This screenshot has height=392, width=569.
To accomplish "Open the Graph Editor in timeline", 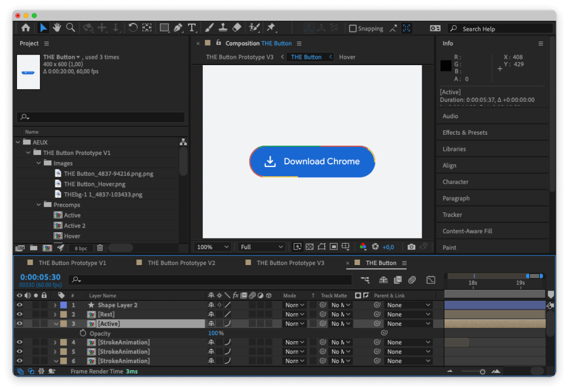I will (x=431, y=280).
